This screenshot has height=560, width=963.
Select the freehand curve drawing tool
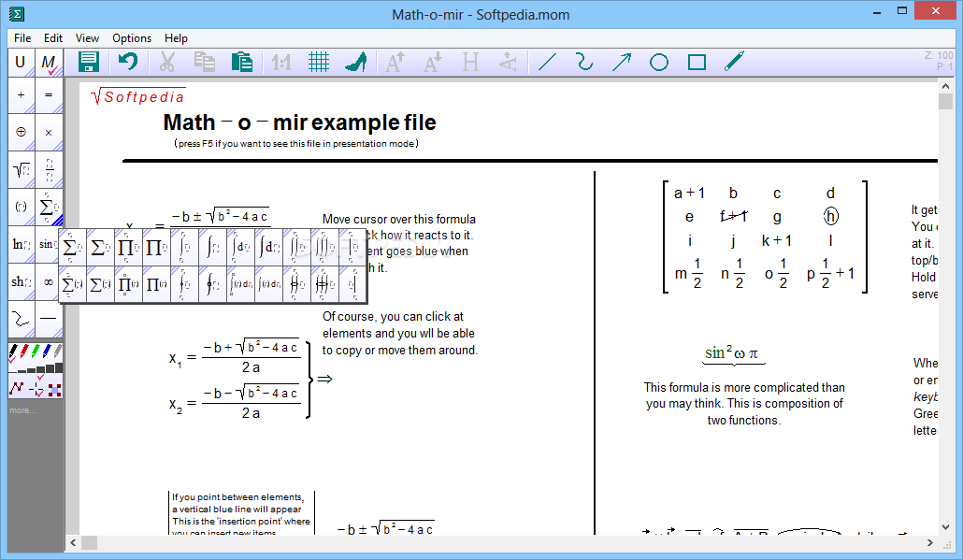pyautogui.click(x=584, y=62)
